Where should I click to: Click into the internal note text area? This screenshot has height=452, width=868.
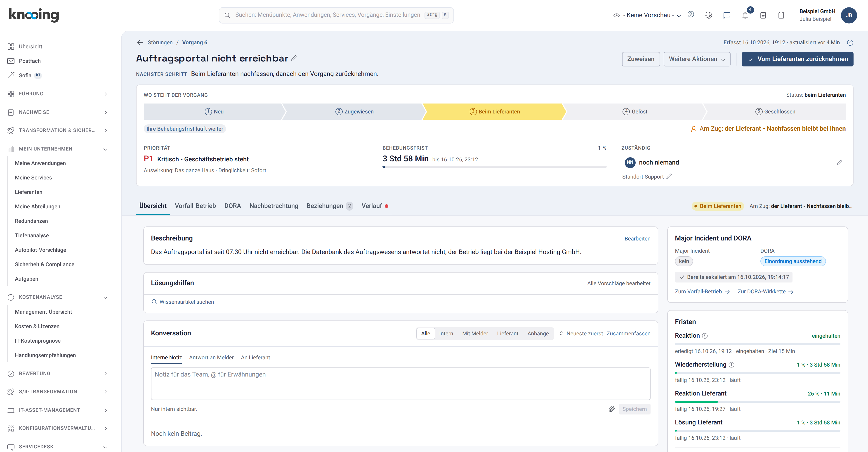[x=400, y=384]
